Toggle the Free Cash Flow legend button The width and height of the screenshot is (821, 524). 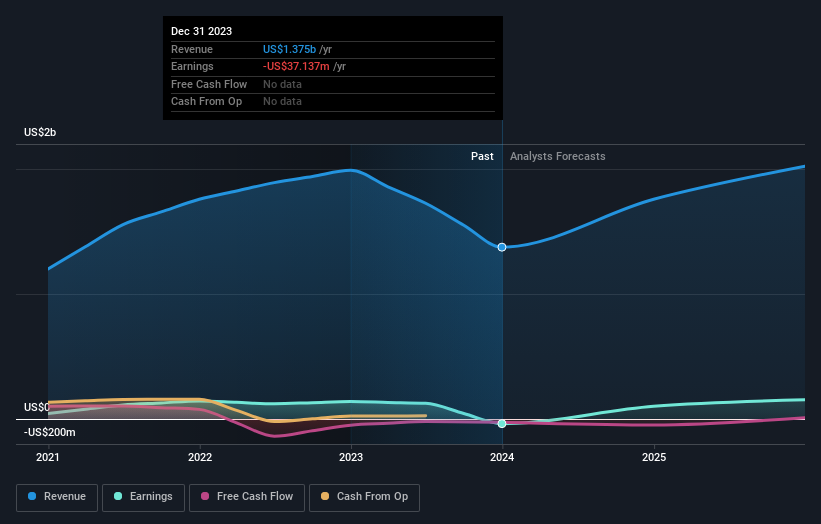tap(247, 497)
